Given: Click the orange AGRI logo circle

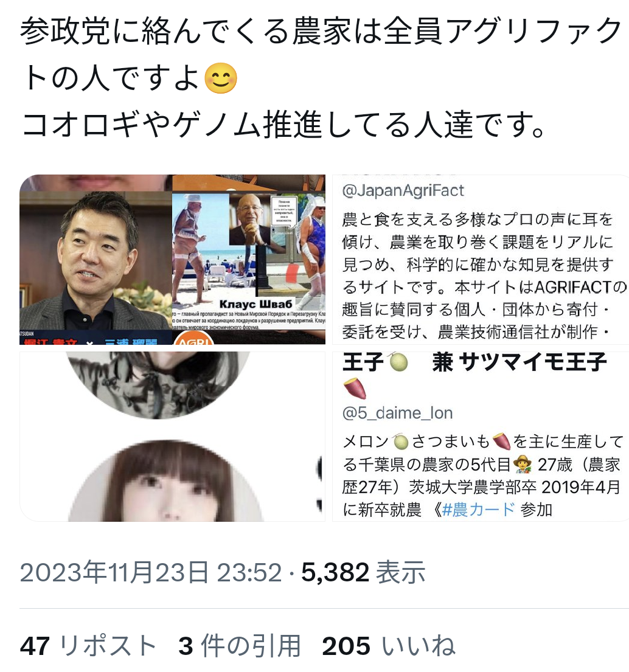Looking at the screenshot, I should (194, 339).
